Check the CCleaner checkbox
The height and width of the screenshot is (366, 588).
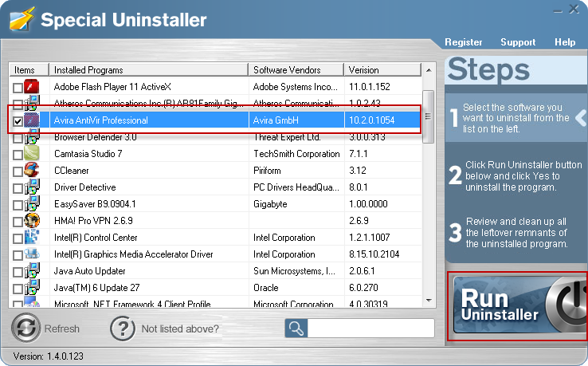tap(18, 171)
